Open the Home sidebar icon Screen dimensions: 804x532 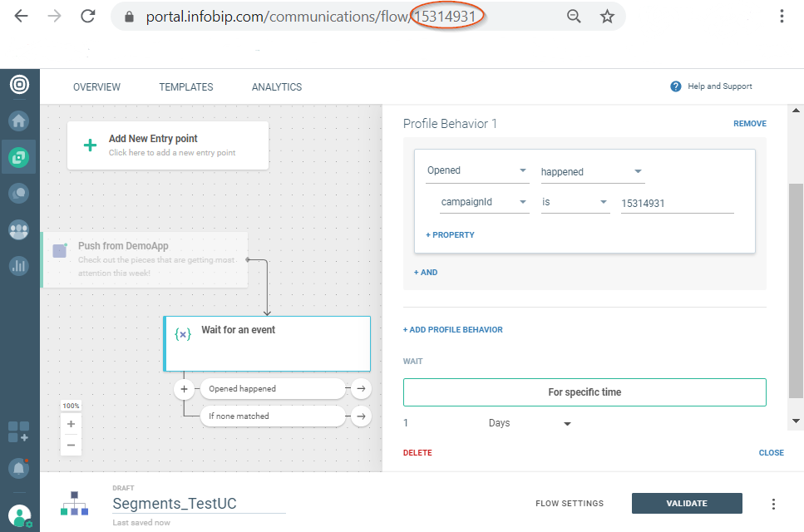pos(18,121)
